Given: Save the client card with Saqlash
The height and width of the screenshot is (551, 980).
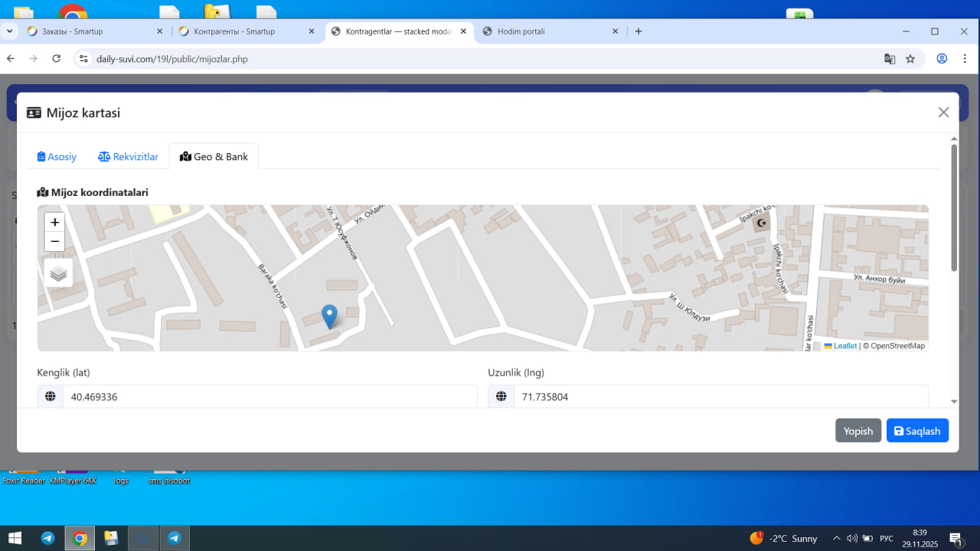Looking at the screenshot, I should pos(917,431).
